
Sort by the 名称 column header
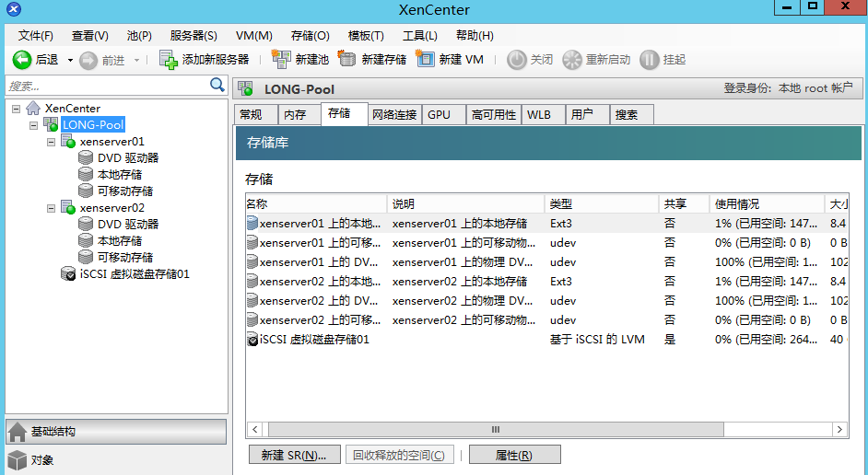316,203
